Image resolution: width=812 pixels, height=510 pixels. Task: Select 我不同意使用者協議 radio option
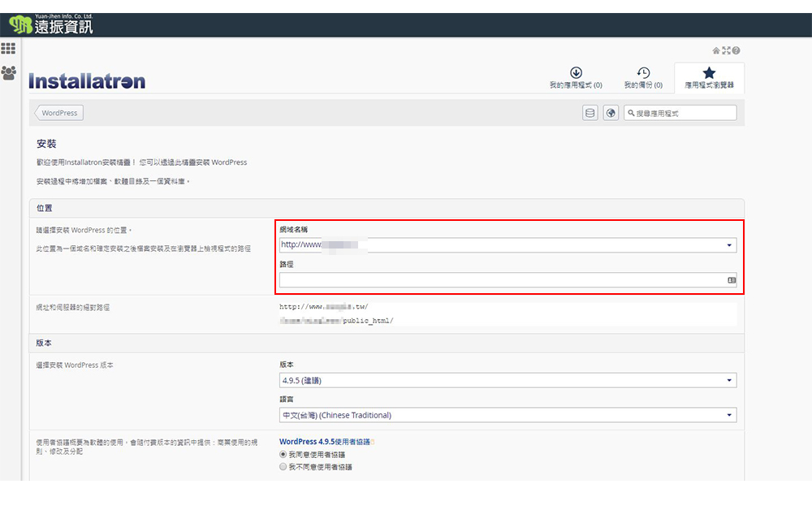pyautogui.click(x=283, y=467)
